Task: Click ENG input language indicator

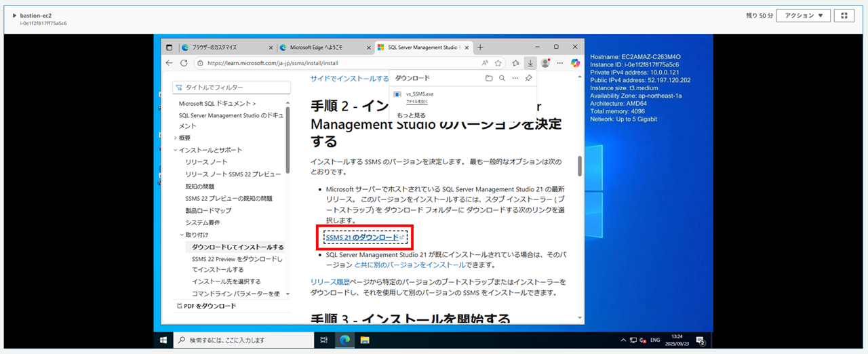Action: (x=655, y=340)
